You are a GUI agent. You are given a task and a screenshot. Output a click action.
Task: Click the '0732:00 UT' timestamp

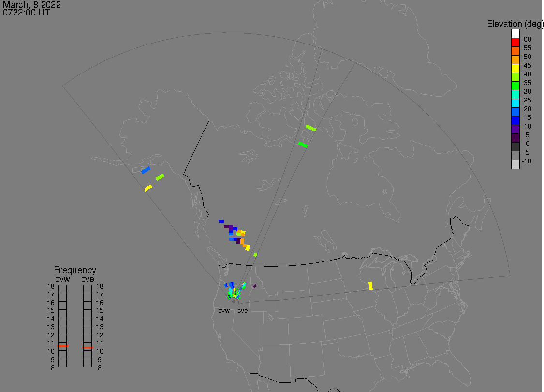pyautogui.click(x=27, y=13)
